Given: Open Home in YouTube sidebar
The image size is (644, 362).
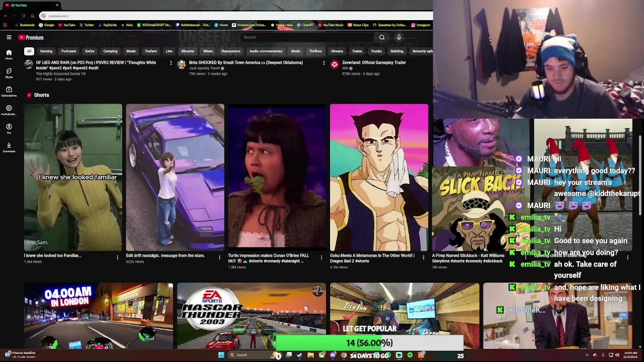Looking at the screenshot, I should pyautogui.click(x=9, y=54).
